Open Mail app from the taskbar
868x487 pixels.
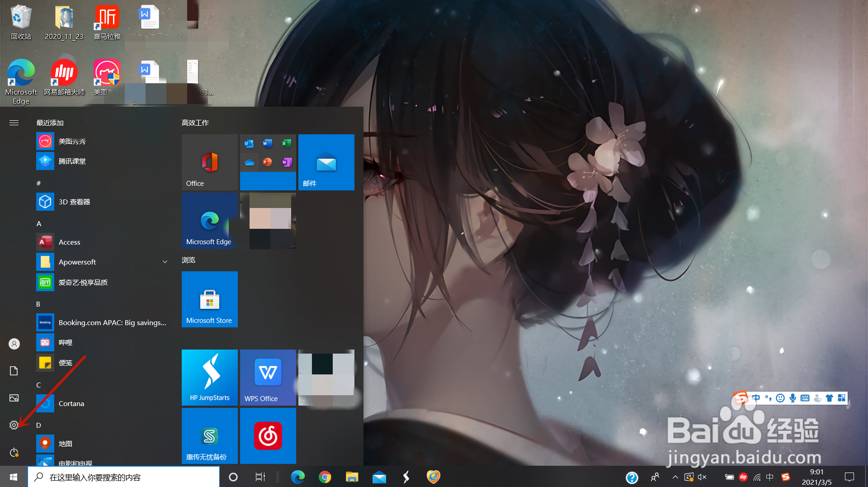pos(379,477)
